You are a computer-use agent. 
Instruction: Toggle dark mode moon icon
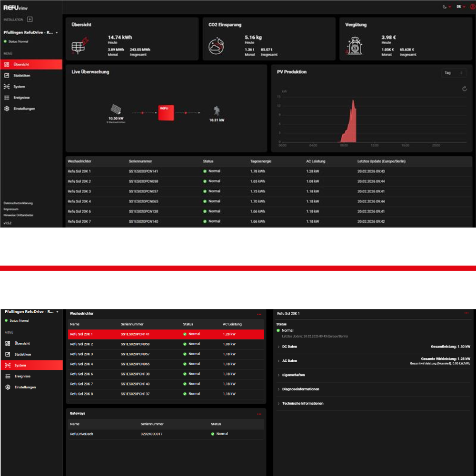445,7
